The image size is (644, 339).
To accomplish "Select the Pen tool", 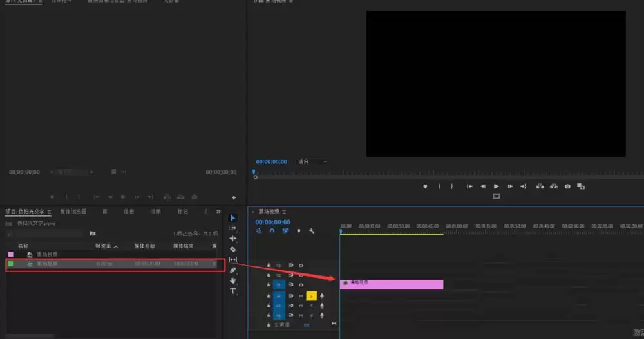I will pos(233,270).
